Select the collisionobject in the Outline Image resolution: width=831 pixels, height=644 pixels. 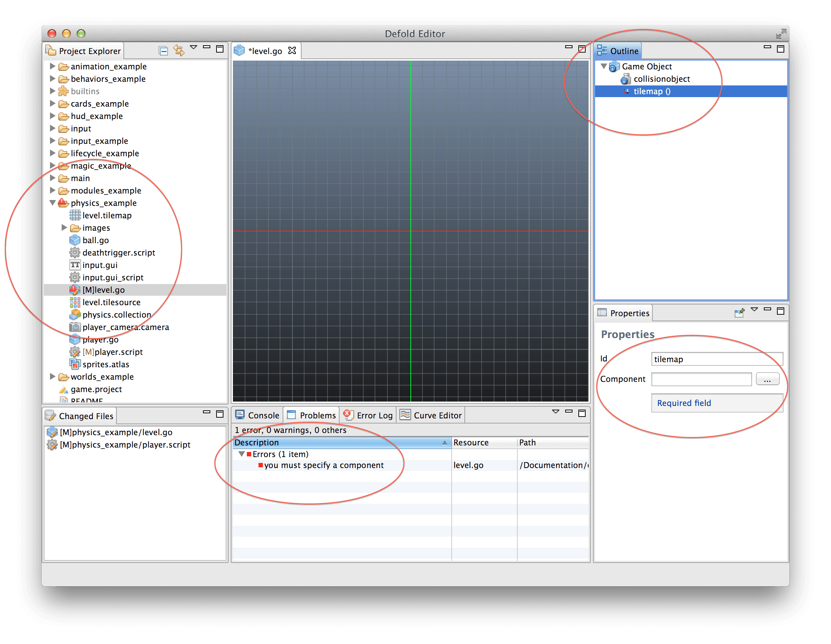(662, 79)
